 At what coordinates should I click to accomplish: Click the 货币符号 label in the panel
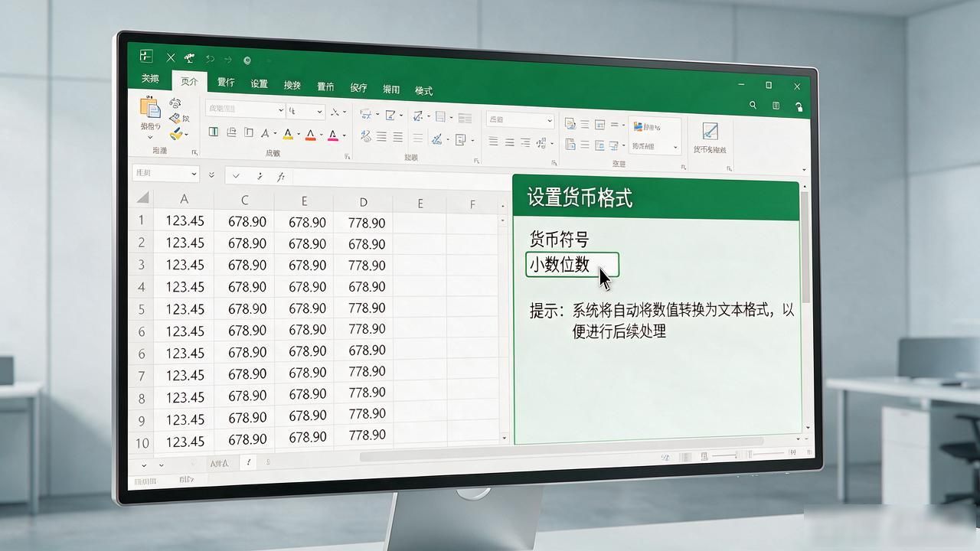(x=560, y=240)
